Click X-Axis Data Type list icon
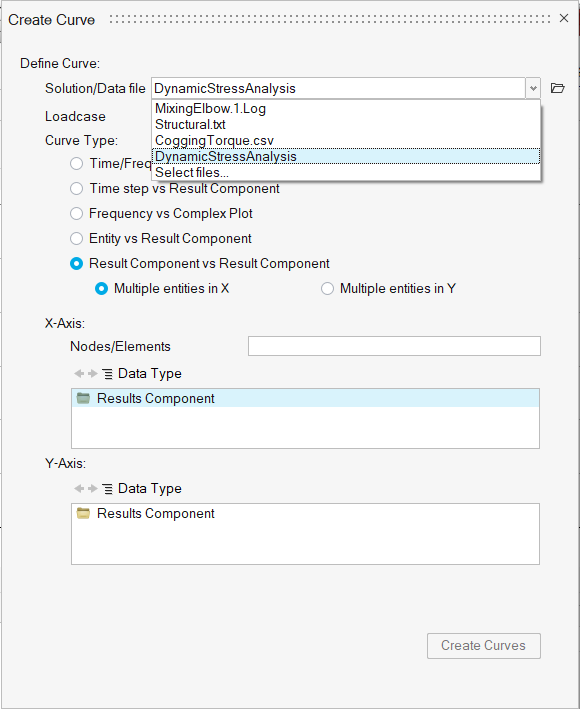The image size is (580, 709). point(108,374)
